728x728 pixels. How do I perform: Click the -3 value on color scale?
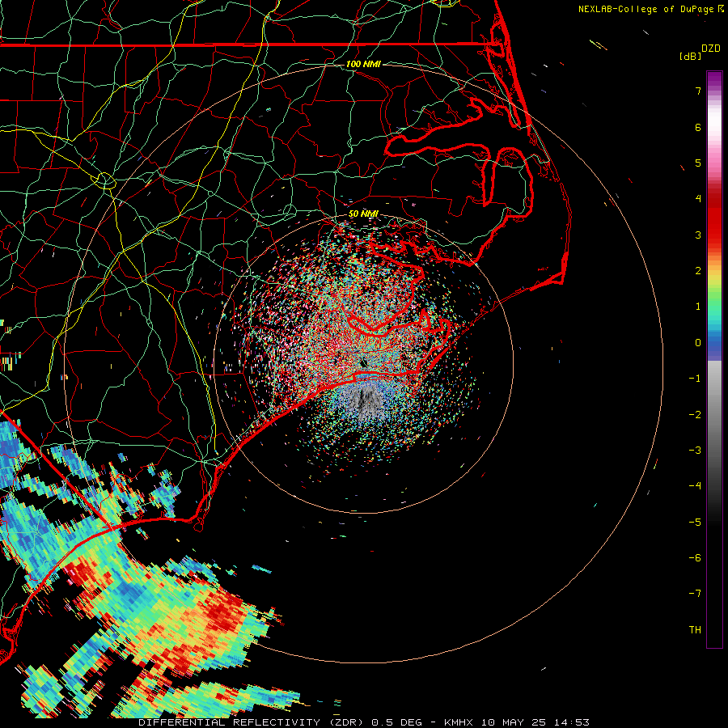point(695,451)
